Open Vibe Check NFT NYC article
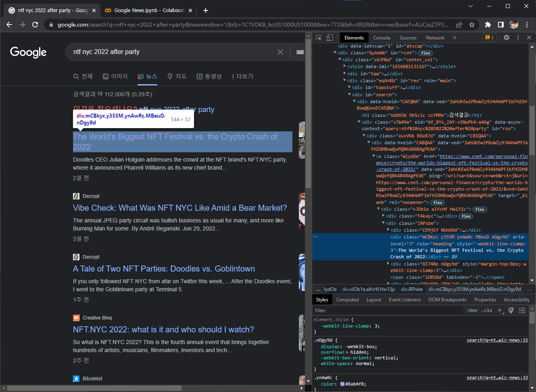Viewport: 536px width, 392px height. [x=180, y=208]
